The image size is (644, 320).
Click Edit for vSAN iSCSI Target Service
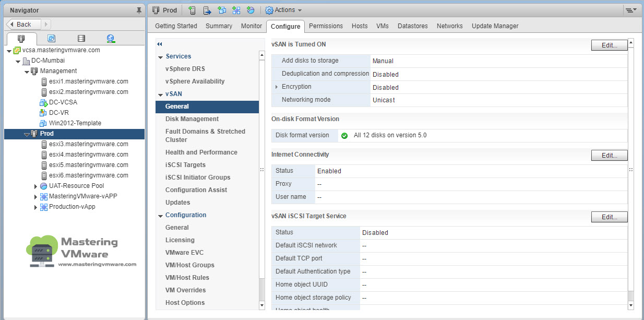pos(609,217)
